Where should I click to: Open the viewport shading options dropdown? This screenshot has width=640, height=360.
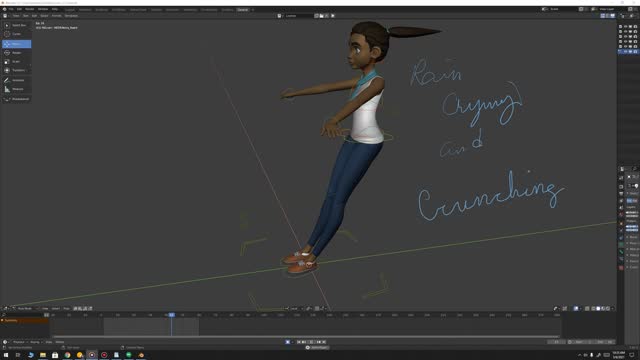point(612,309)
